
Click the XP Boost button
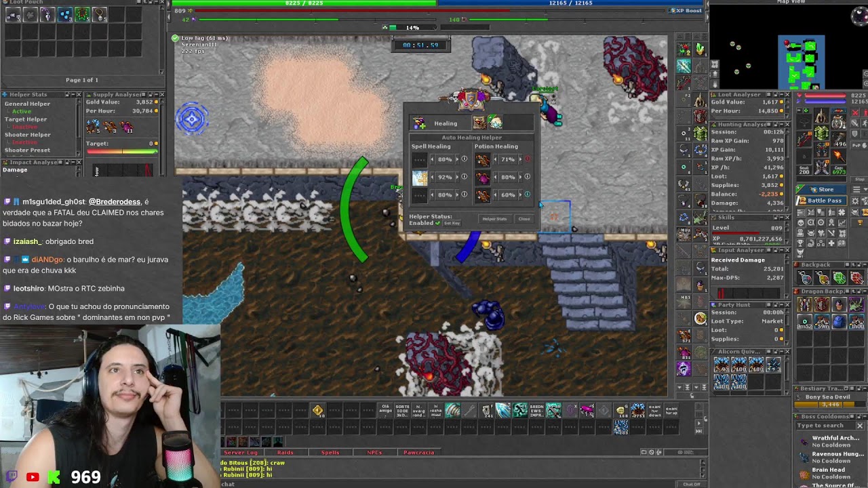686,10
